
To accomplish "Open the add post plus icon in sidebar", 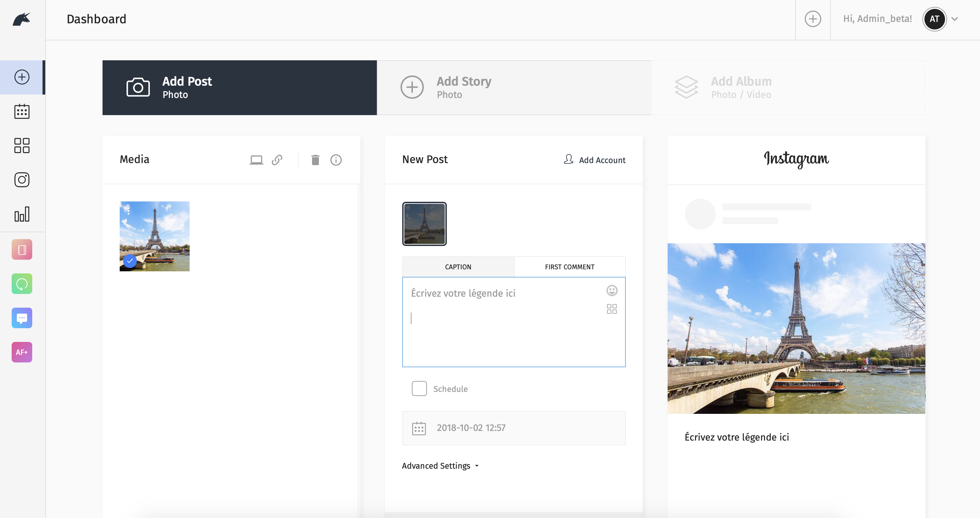I will tap(22, 77).
